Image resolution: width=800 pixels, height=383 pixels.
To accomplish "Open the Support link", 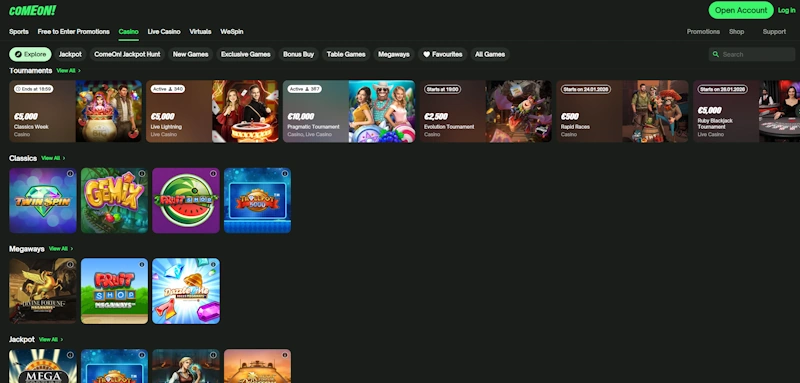I will [774, 32].
